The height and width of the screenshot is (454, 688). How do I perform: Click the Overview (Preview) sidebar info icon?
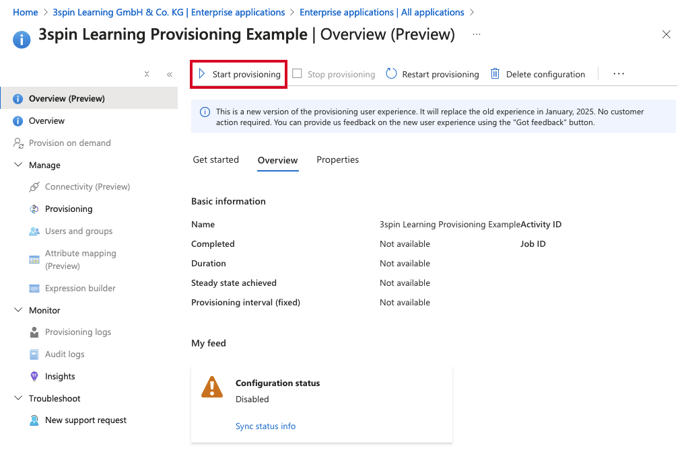(x=18, y=99)
